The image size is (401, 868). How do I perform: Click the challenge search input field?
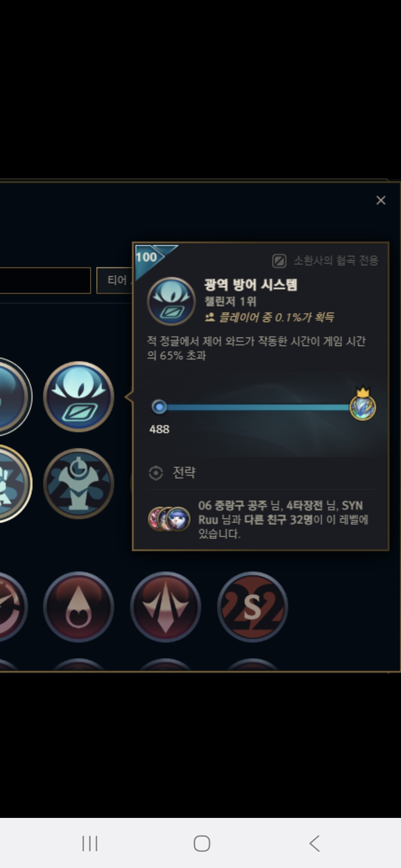pos(45,280)
